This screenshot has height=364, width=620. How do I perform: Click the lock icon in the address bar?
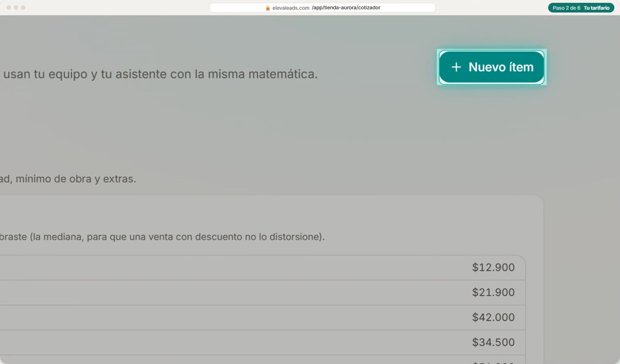[267, 8]
